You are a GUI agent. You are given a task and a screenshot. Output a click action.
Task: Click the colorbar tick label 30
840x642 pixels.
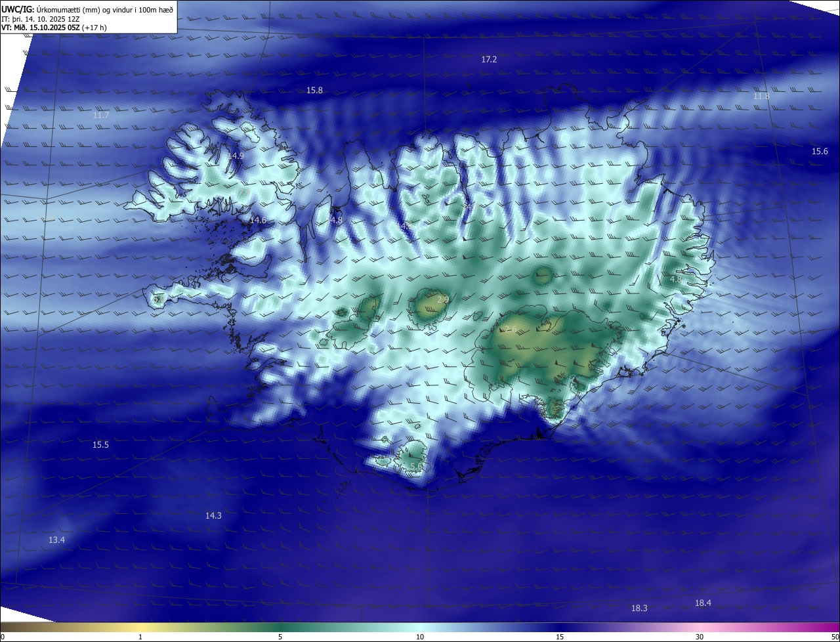(700, 637)
